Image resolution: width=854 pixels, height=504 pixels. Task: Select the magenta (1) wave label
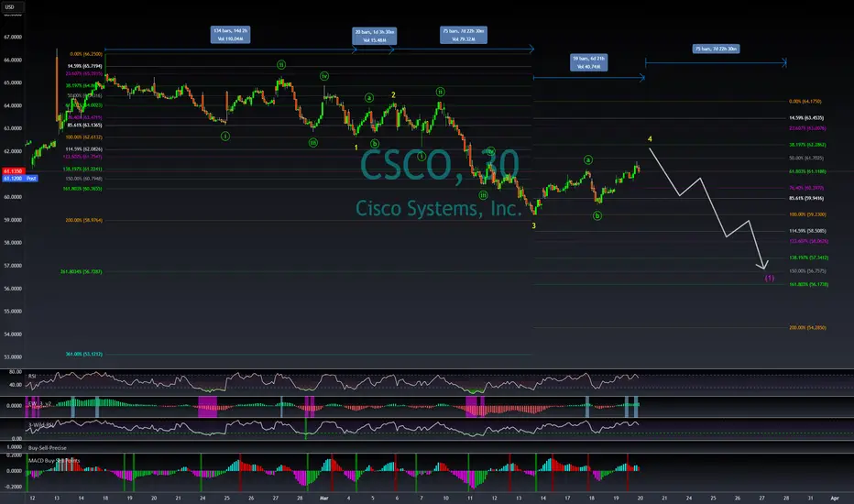coord(769,278)
